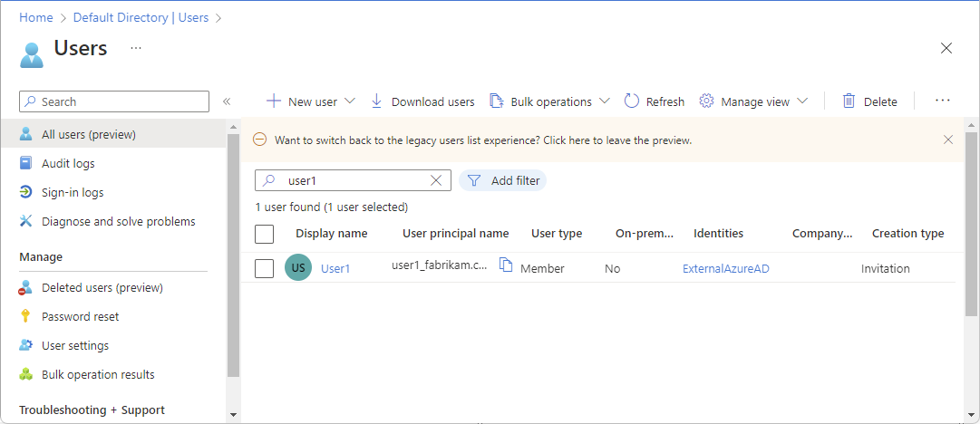Click the Creation type column header
980x424 pixels.
pos(908,234)
